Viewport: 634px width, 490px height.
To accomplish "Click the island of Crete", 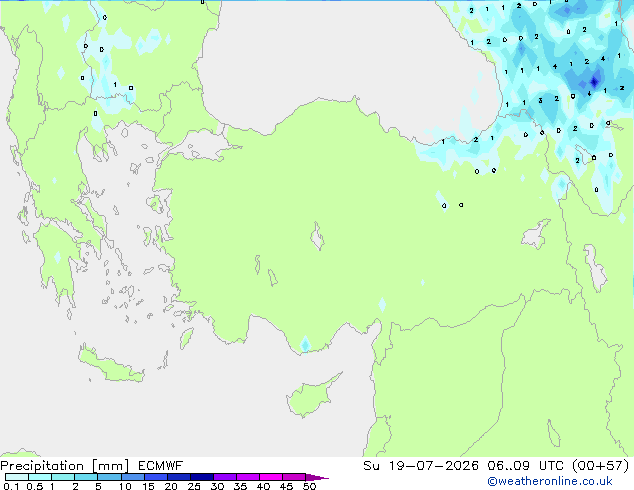I will (x=111, y=365).
